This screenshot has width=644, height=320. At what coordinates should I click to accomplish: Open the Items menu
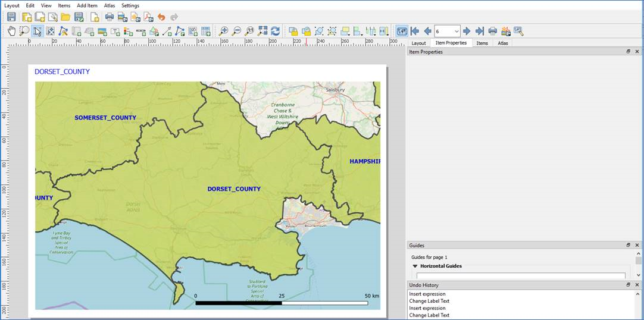pyautogui.click(x=64, y=6)
